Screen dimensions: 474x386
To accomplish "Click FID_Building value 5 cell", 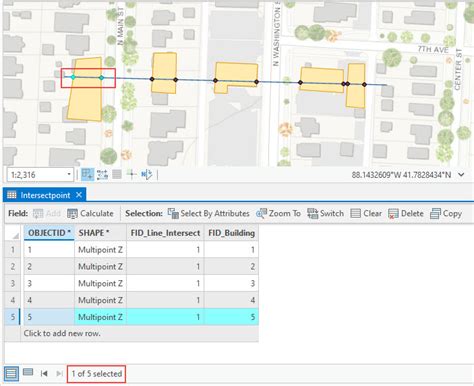I will pos(231,317).
